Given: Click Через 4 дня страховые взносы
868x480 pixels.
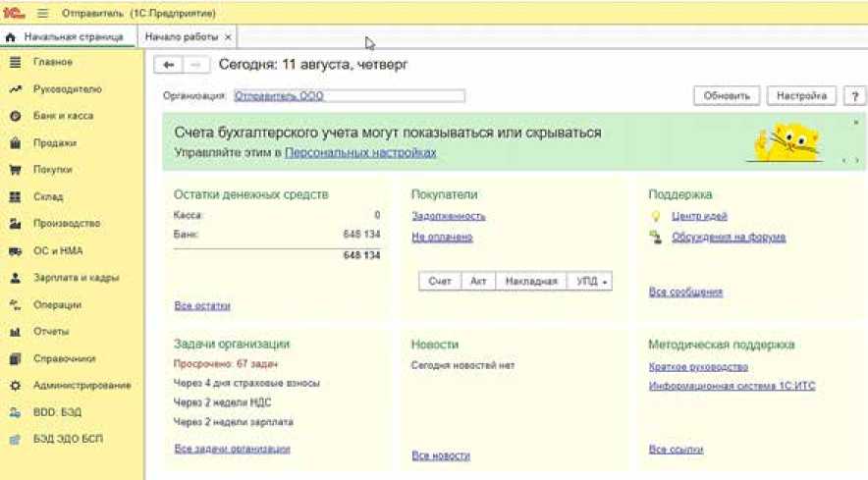Looking at the screenshot, I should (246, 383).
